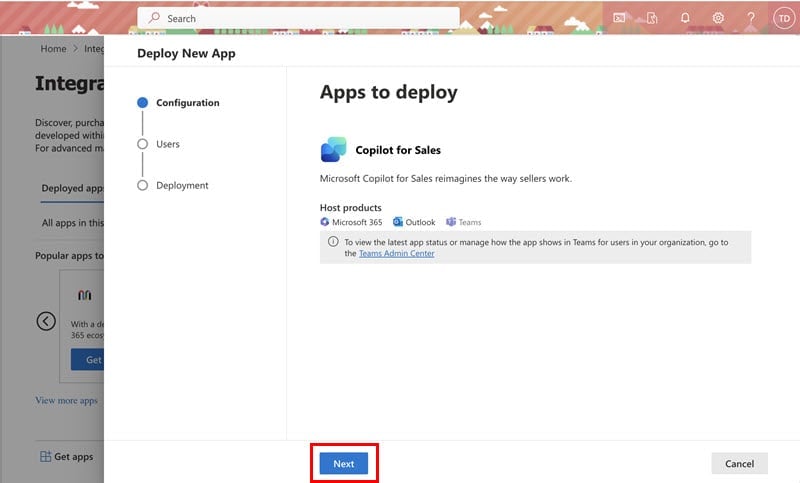Click the Search magnifier icon
This screenshot has height=483, width=800.
tap(154, 18)
